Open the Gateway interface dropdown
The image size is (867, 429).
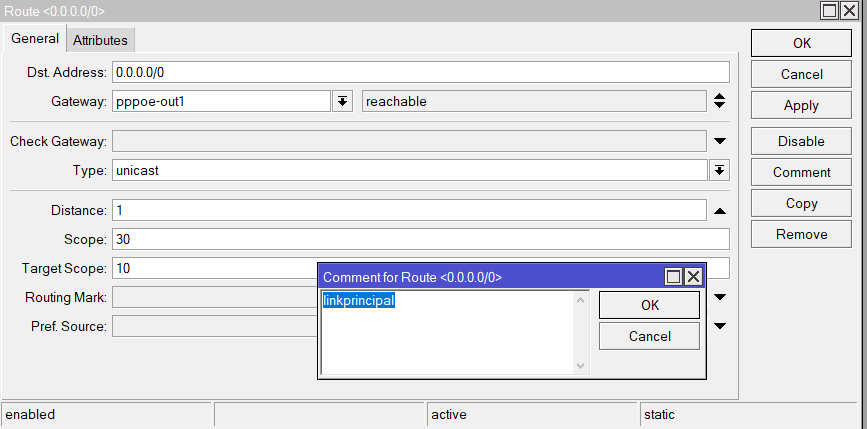(342, 102)
